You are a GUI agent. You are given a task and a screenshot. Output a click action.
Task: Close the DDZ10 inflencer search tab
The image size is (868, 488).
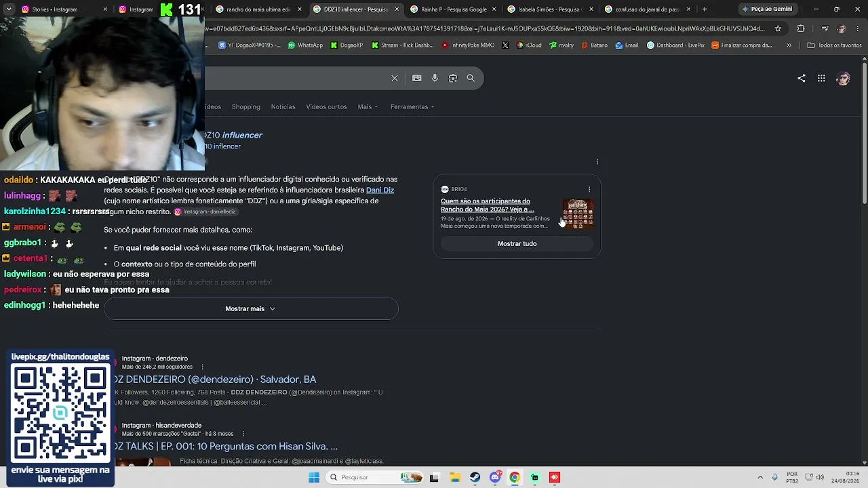point(397,9)
